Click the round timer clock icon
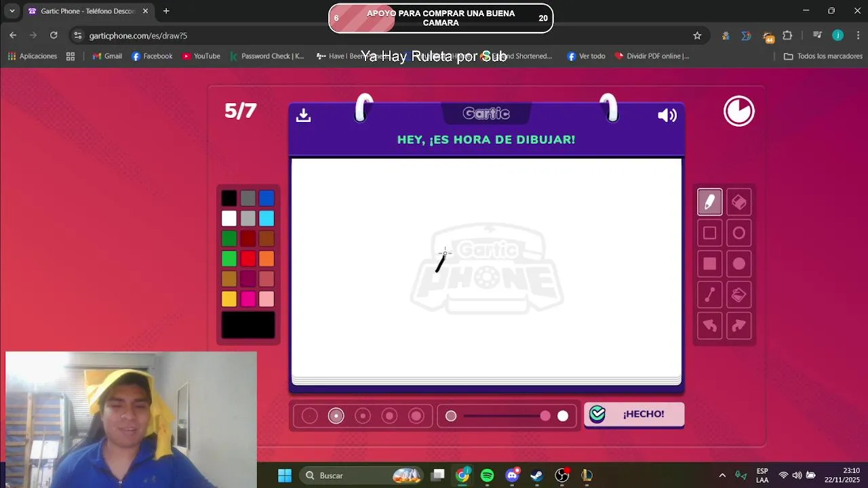868x488 pixels. (x=739, y=111)
